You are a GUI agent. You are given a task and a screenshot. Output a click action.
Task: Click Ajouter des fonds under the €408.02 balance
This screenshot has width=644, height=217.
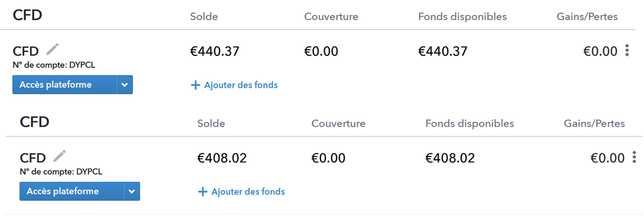tap(248, 192)
